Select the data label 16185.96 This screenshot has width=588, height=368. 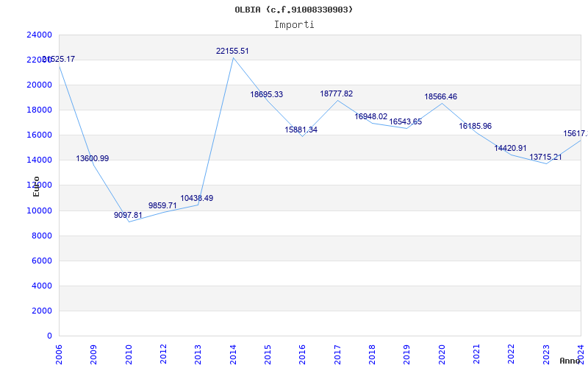tap(475, 126)
